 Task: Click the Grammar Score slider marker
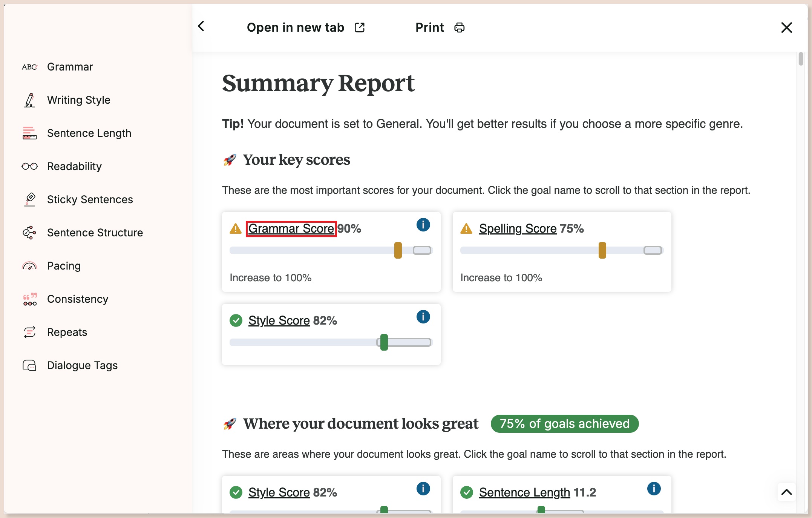tap(398, 250)
